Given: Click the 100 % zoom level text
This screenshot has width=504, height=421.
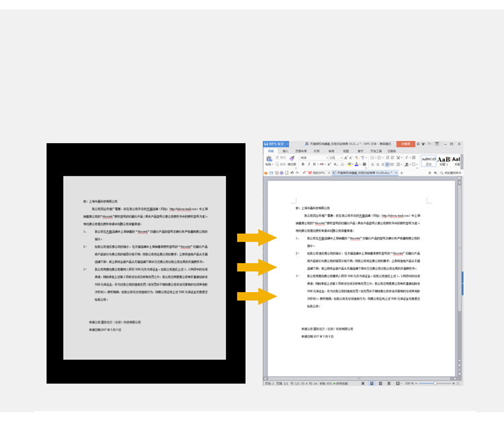Looking at the screenshot, I should tap(409, 383).
